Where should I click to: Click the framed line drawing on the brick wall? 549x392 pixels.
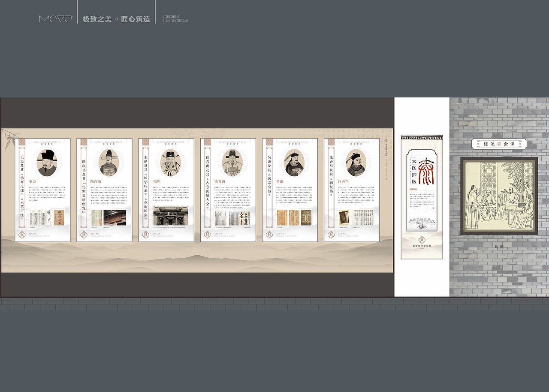[x=499, y=196]
